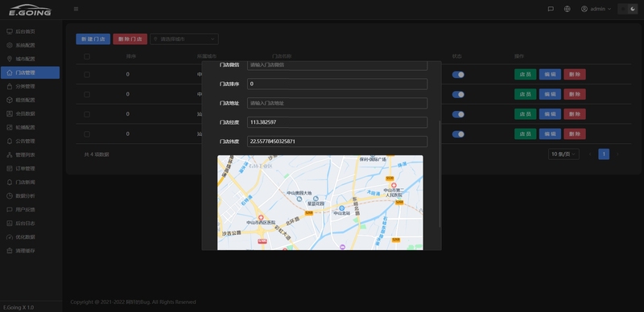Click the E.GOING logo
Viewport: 644px width, 312px height.
pos(31,10)
